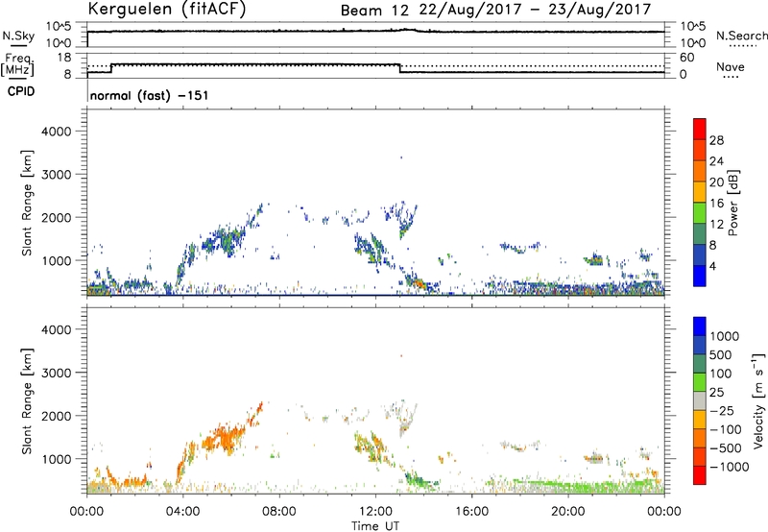Click the '08:00' time axis label

point(279,512)
